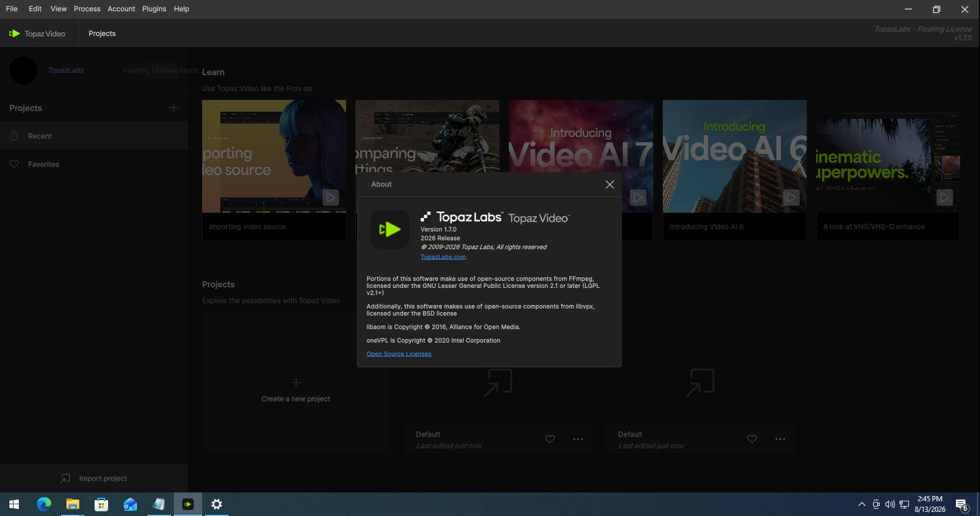The height and width of the screenshot is (516, 980).
Task: Add a project with the sidebar plus icon
Action: [x=174, y=108]
